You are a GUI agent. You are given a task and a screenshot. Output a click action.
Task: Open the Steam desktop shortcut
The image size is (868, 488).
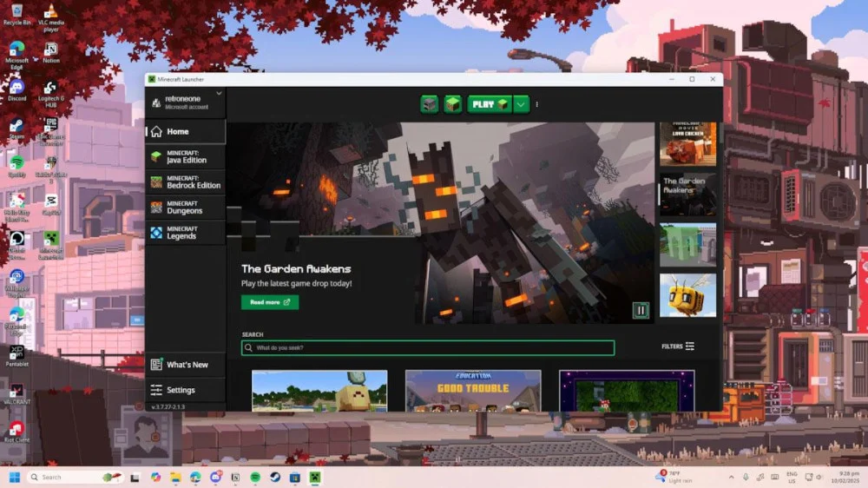tap(16, 129)
